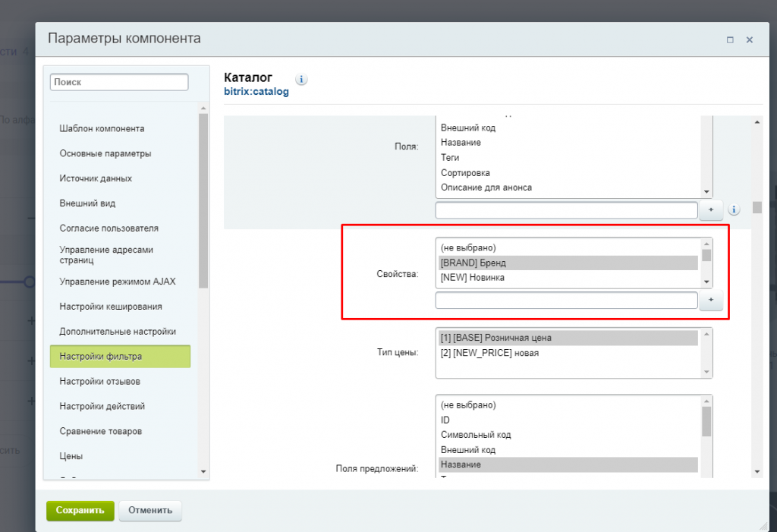This screenshot has width=777, height=532.
Task: Click up arrow of Поля предложений scrollbar
Action: tap(706, 401)
